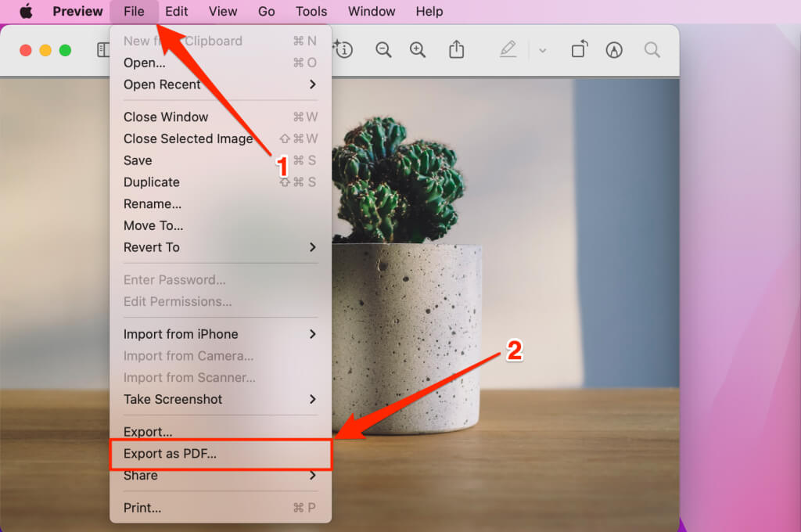The width and height of the screenshot is (801, 532).
Task: Click the search magnifier icon
Action: click(x=652, y=50)
